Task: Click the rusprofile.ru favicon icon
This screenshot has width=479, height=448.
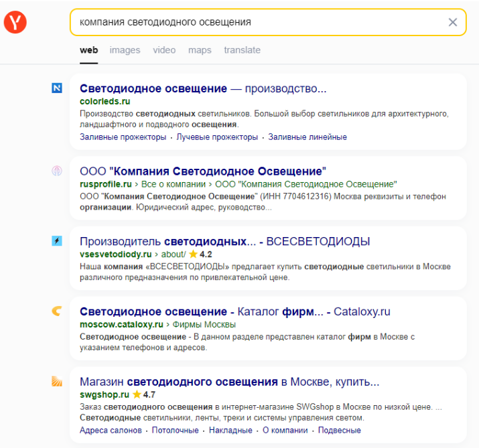Action: pos(57,171)
